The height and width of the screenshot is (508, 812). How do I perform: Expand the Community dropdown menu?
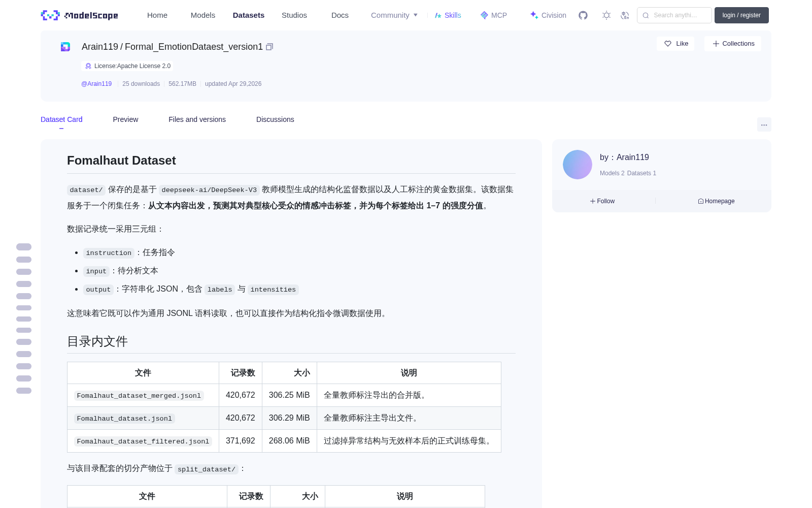(x=394, y=15)
